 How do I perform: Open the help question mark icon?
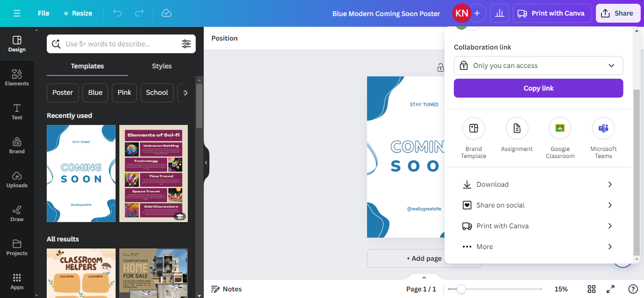[633, 289]
